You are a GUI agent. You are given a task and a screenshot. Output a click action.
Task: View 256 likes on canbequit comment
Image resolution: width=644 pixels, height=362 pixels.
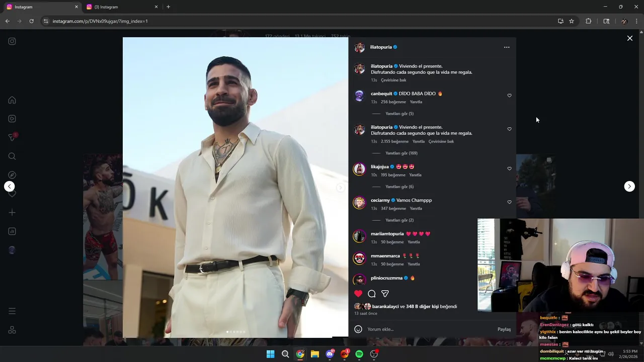[393, 102]
